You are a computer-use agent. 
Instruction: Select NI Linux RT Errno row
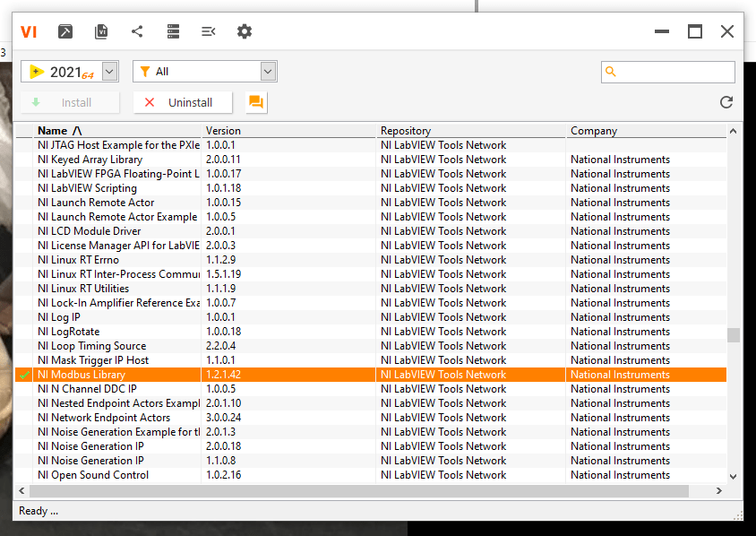(x=371, y=260)
